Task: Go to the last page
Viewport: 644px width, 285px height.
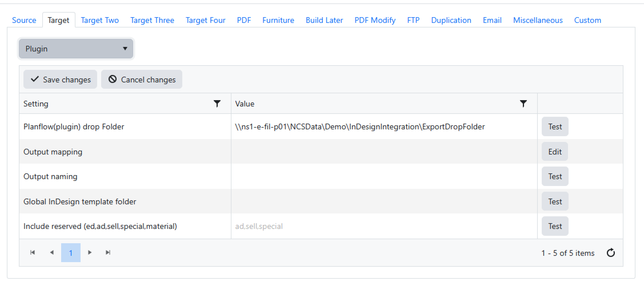Action: [108, 252]
